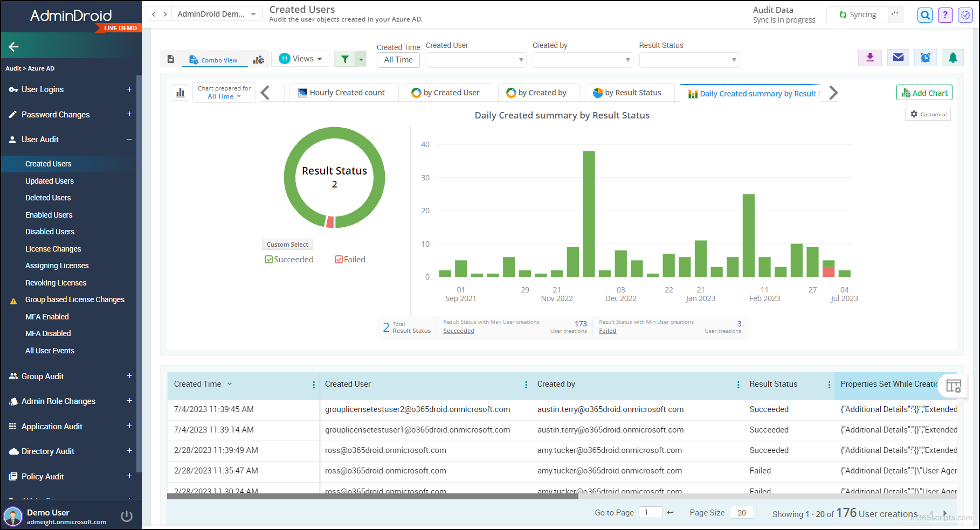Sign out via the power icon near Demo User
The image size is (980, 530).
pos(127,515)
